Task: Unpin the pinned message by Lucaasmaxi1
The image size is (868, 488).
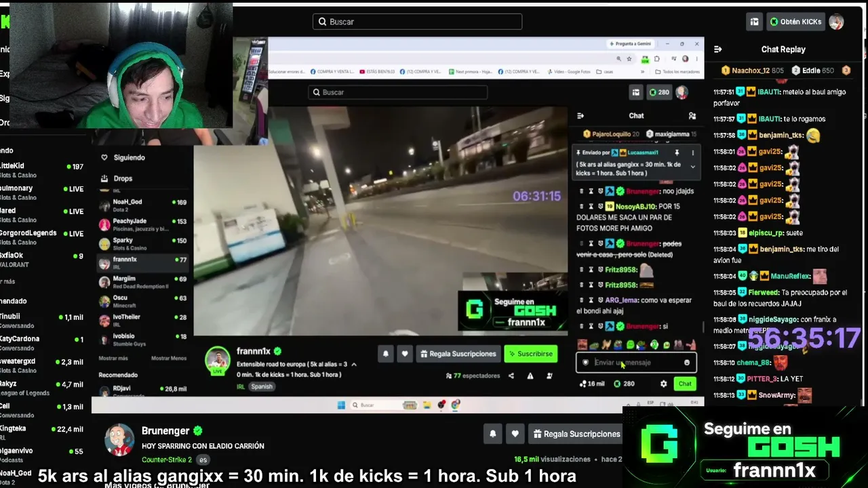Action: [x=677, y=152]
